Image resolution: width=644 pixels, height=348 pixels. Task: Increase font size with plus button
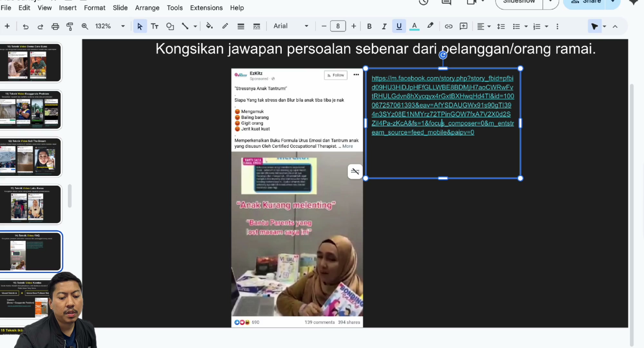(x=354, y=26)
